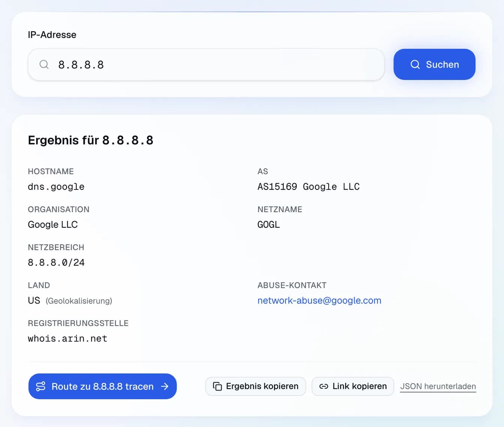Select the AS value AS15169 Google LLC
The image size is (504, 427).
click(309, 187)
